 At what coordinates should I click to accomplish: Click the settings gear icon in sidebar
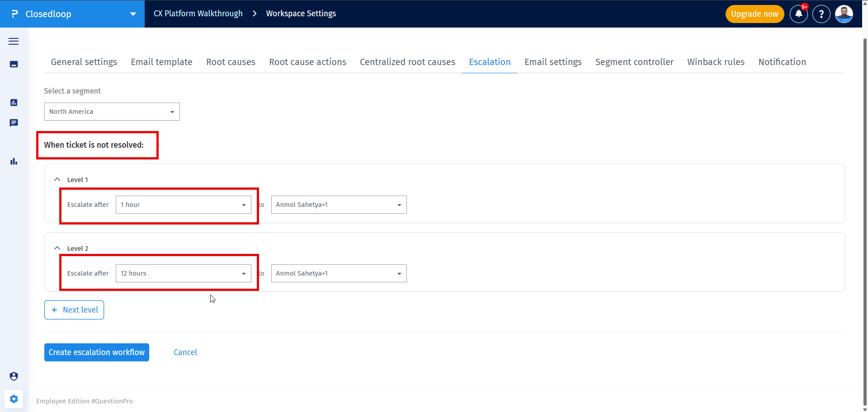tap(14, 399)
